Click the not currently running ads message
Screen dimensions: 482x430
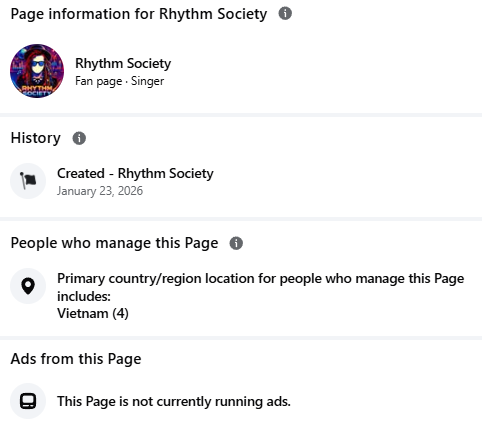coord(174,401)
